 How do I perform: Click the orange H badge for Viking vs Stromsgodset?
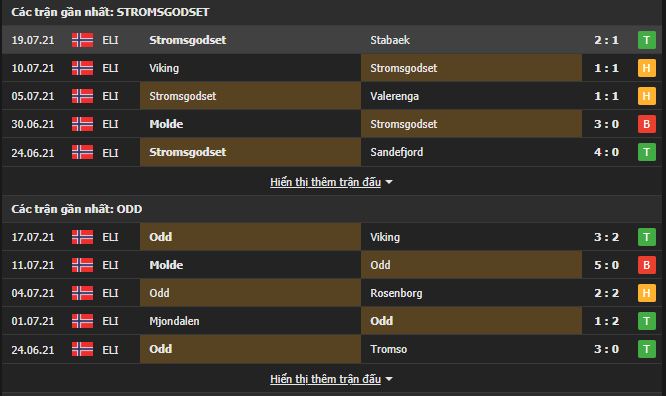[646, 68]
